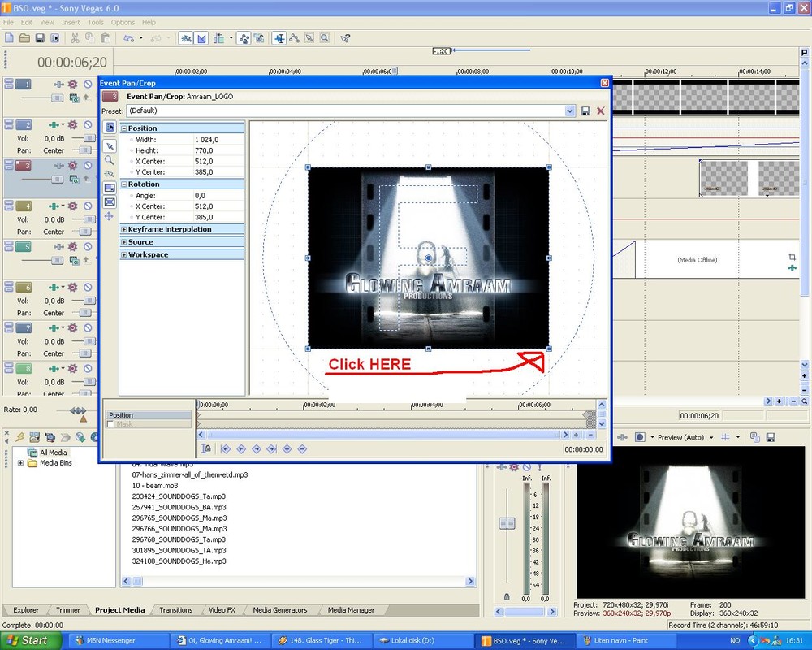Open the Preset dropdown in Event Pan/Crop
The height and width of the screenshot is (650, 812).
(570, 110)
